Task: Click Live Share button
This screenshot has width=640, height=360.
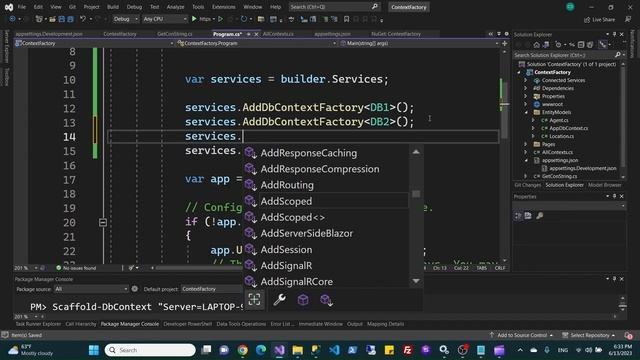Action: click(x=599, y=20)
